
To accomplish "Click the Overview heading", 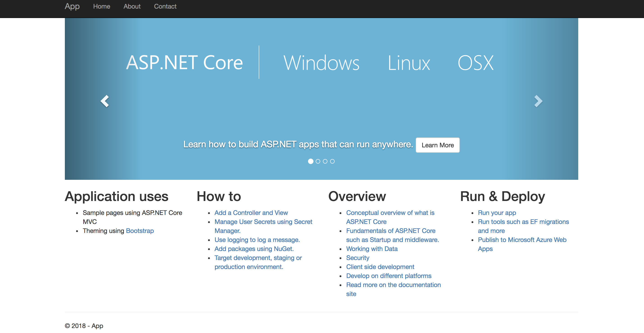I will pyautogui.click(x=357, y=196).
